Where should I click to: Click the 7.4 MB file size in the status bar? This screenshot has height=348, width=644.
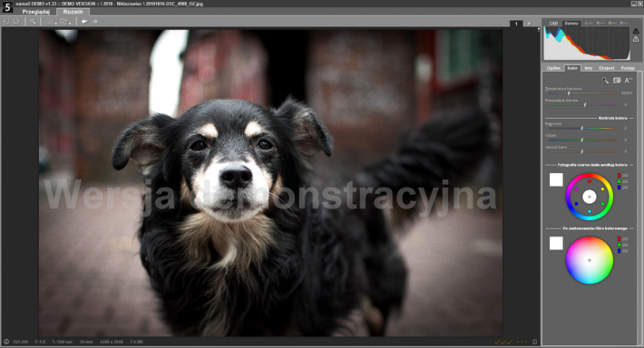[x=137, y=342]
